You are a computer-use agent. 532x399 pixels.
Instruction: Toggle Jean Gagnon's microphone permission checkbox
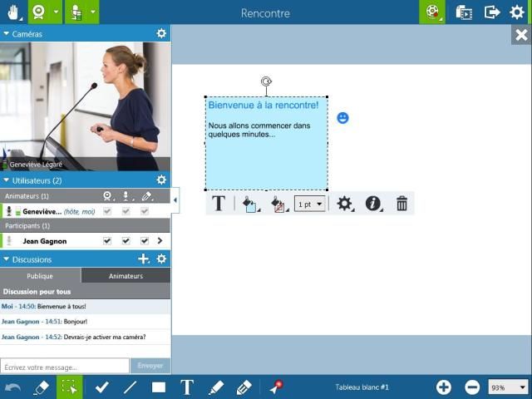126,241
